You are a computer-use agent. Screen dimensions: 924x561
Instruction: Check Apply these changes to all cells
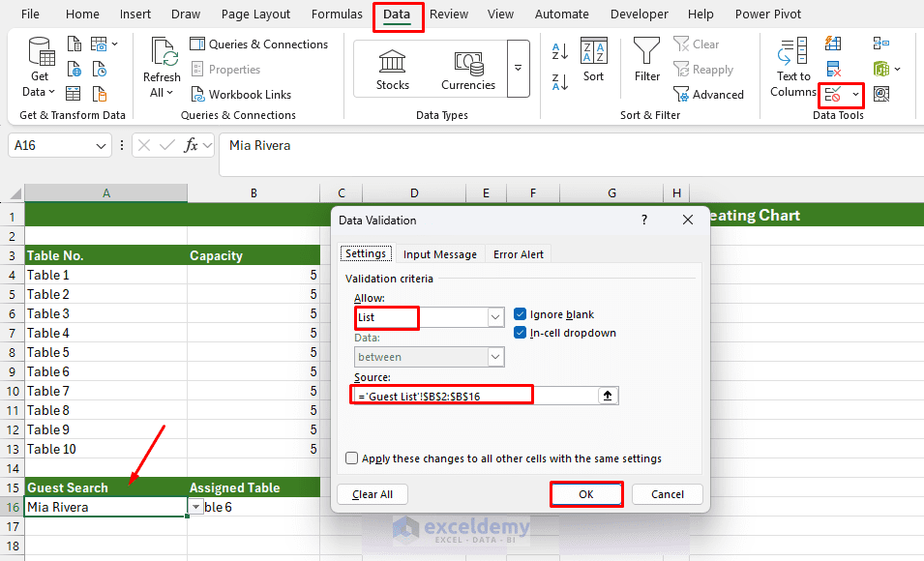[352, 458]
